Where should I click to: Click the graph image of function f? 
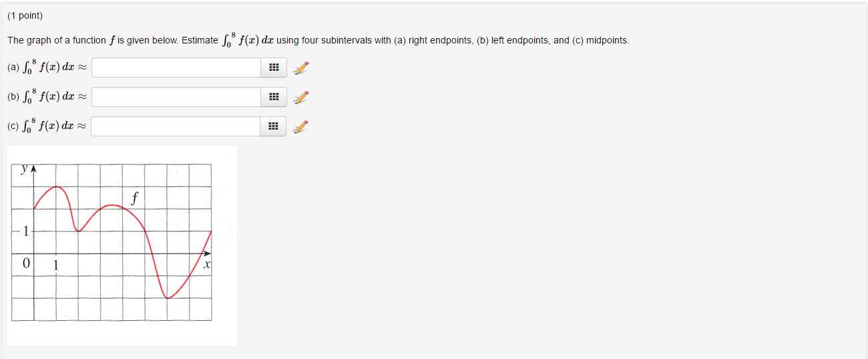[x=122, y=245]
